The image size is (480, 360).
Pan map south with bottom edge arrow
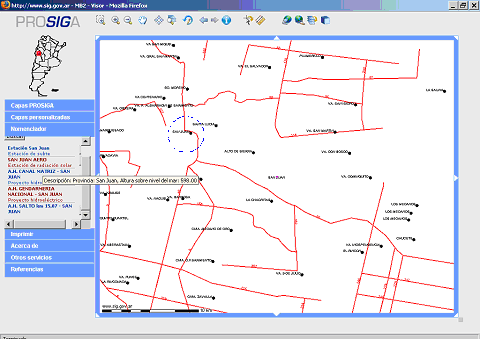pyautogui.click(x=277, y=314)
